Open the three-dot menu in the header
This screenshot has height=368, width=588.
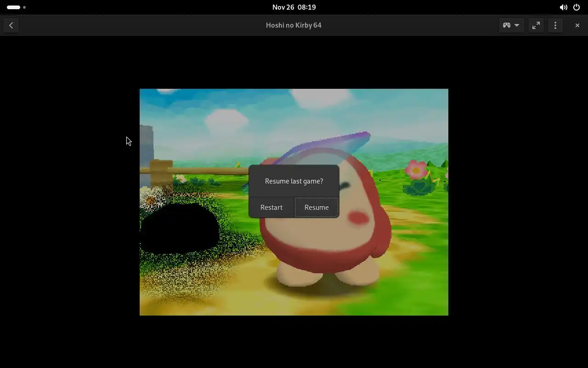555,25
